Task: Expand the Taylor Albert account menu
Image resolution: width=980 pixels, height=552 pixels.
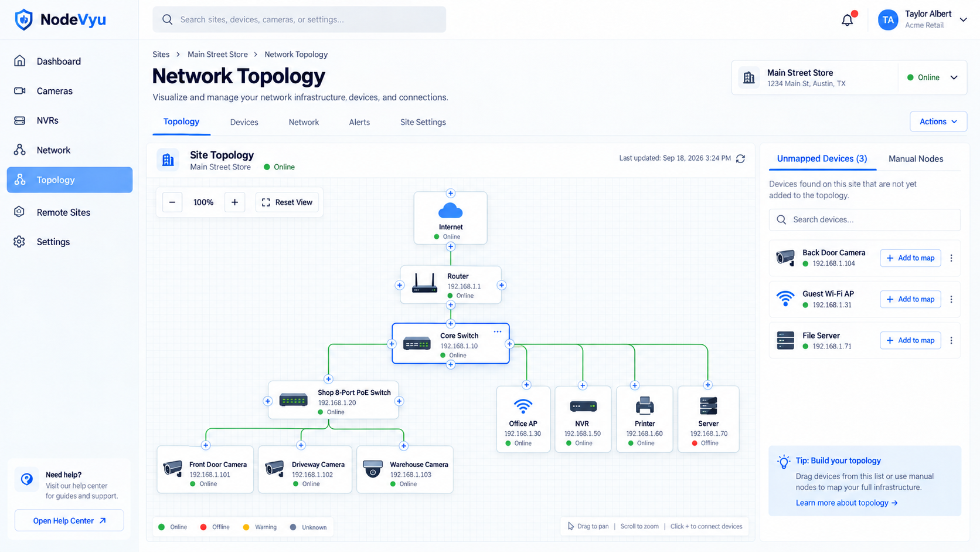Action: pos(963,20)
